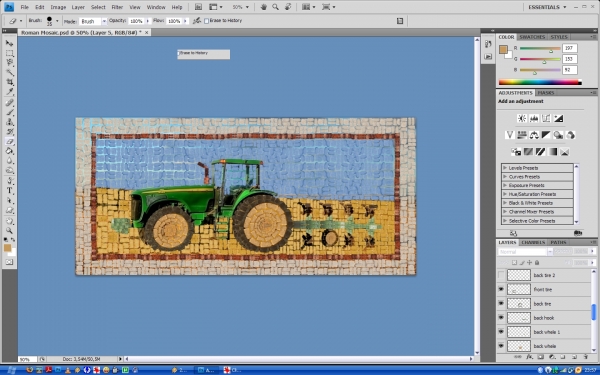The height and width of the screenshot is (375, 600).
Task: Select the front tire layer thumbnail
Action: pyautogui.click(x=519, y=289)
